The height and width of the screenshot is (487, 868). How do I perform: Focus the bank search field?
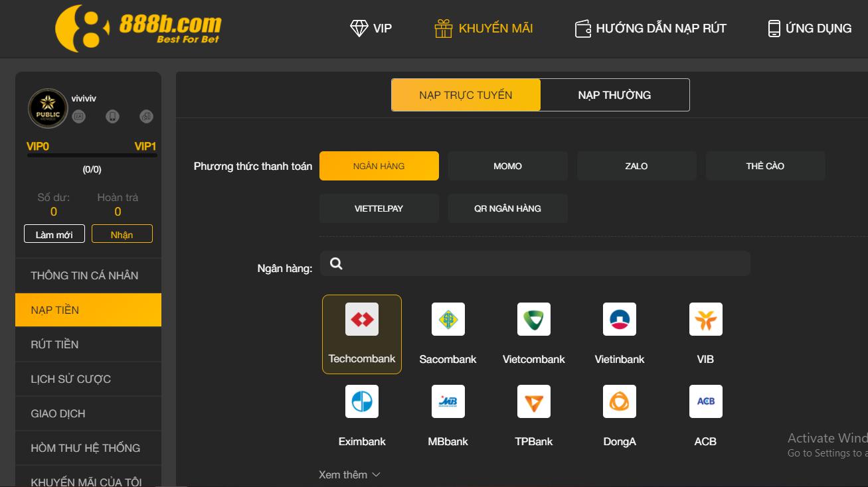(x=535, y=263)
